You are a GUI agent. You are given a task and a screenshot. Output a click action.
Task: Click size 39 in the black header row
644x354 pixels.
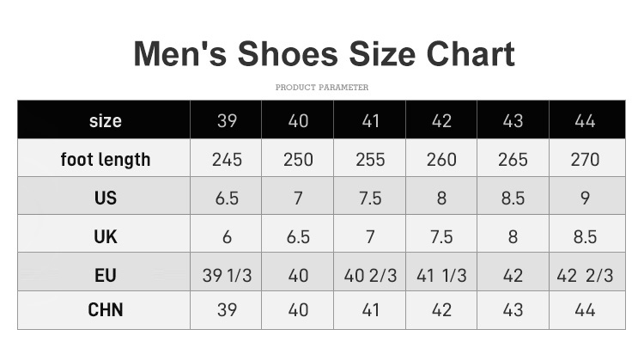click(x=227, y=120)
